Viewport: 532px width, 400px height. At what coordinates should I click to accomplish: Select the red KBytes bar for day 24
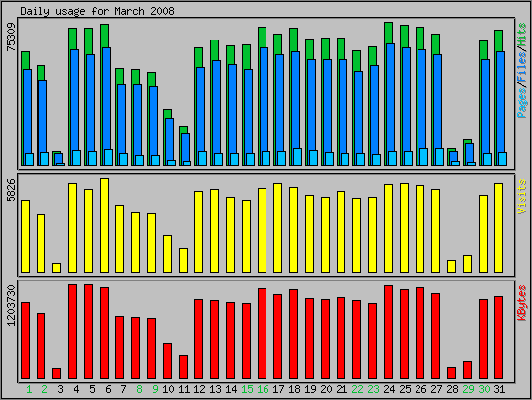click(x=388, y=333)
